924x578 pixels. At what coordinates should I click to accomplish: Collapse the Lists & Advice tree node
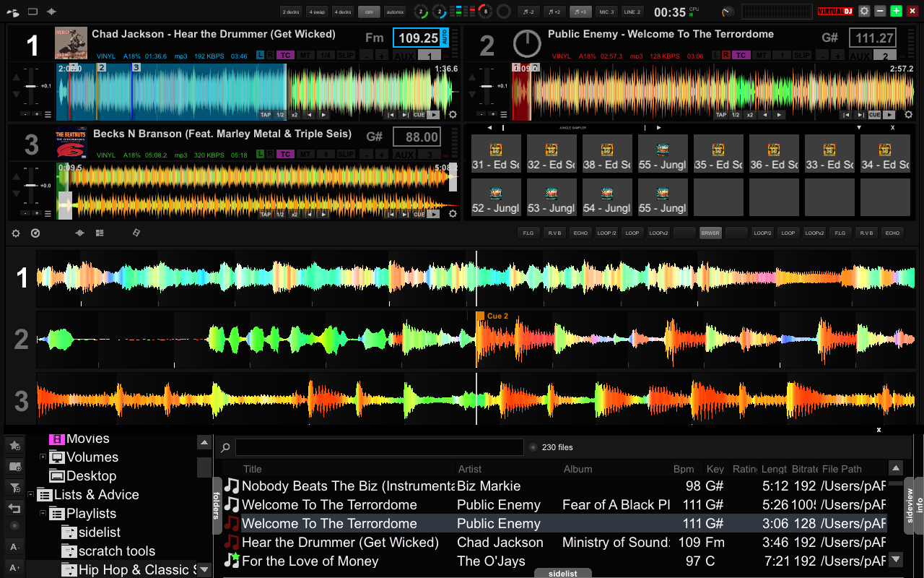click(x=30, y=495)
